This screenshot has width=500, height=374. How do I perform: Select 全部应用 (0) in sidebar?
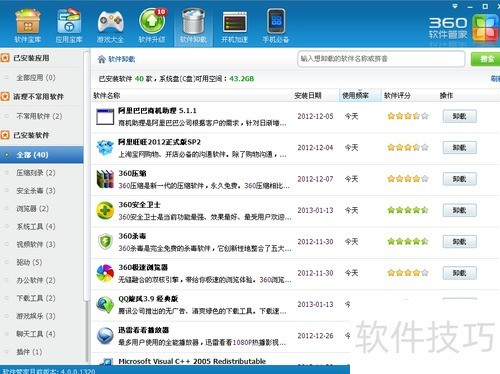pyautogui.click(x=36, y=78)
